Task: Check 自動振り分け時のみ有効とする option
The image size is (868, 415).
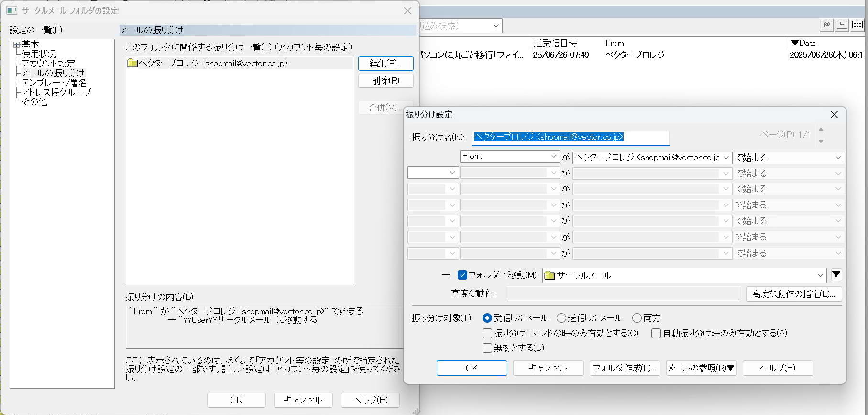Action: click(656, 333)
